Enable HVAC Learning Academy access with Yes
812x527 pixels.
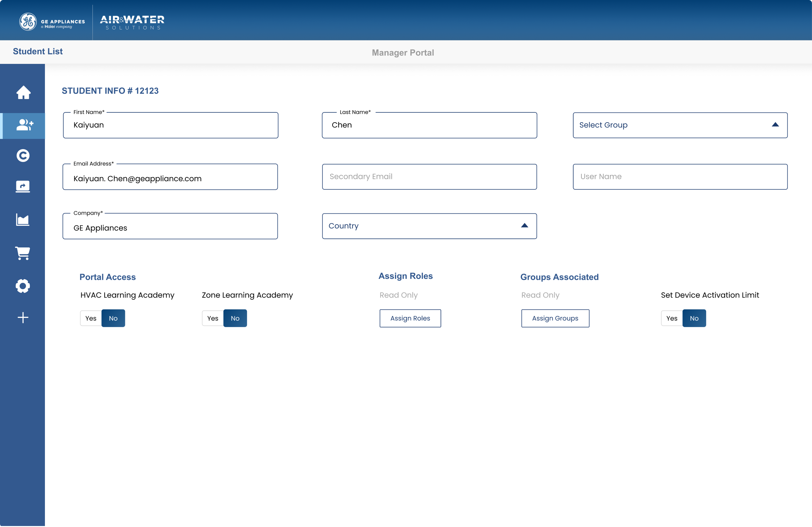(91, 318)
